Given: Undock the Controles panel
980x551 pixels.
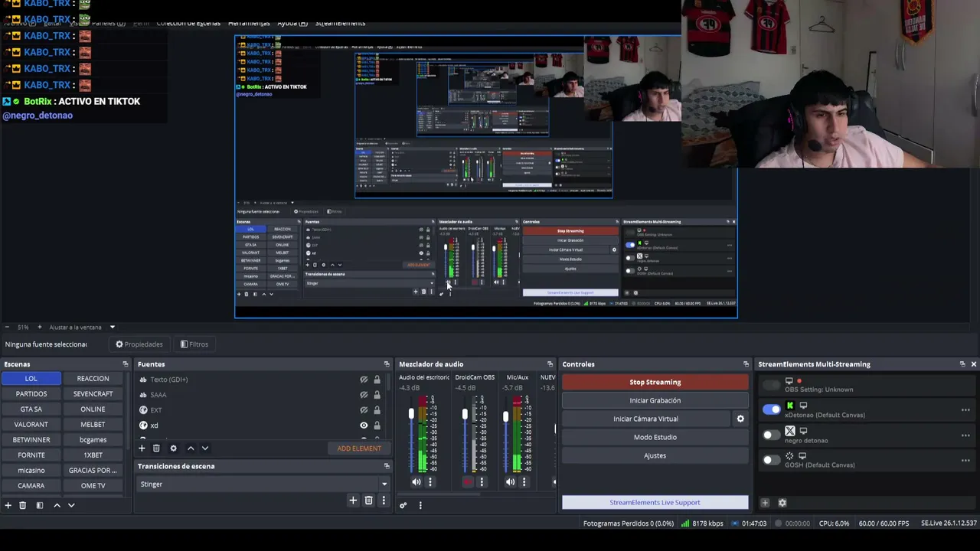Looking at the screenshot, I should (746, 364).
